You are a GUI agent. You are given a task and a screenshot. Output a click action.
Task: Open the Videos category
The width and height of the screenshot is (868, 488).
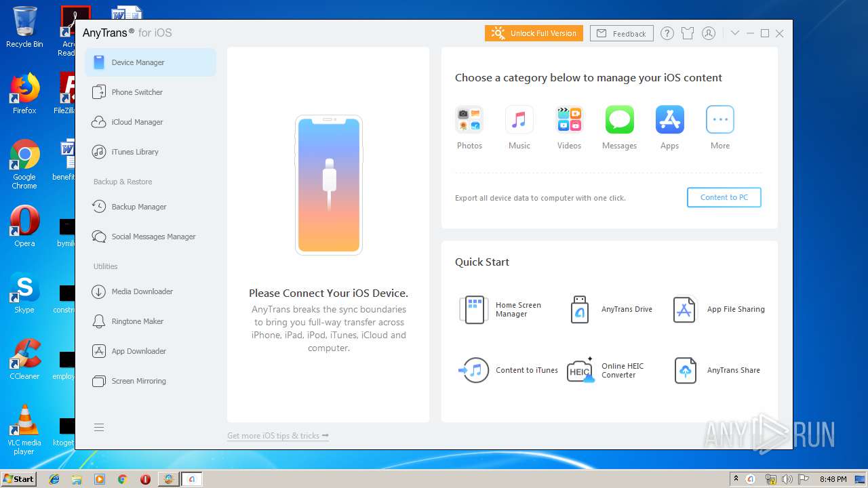pos(569,127)
